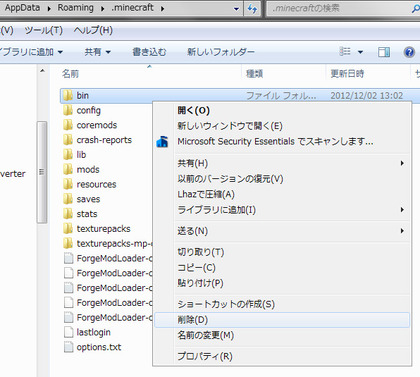The height and width of the screenshot is (377, 420).
Task: Expand the chevron after Roaming in path
Action: 103,9
